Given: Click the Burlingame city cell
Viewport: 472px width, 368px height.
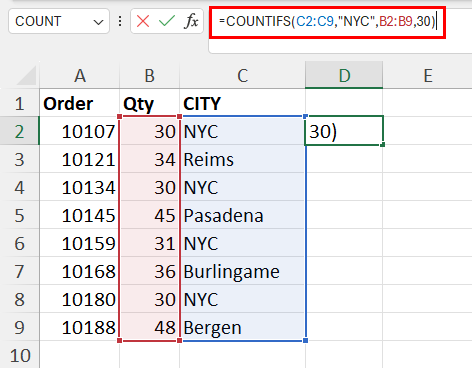Looking at the screenshot, I should 242,271.
